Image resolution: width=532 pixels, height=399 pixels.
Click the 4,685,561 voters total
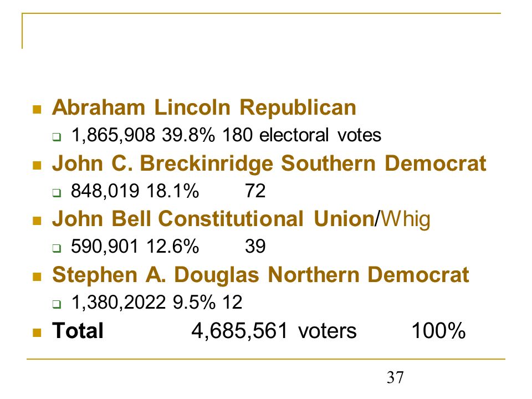tap(274, 331)
